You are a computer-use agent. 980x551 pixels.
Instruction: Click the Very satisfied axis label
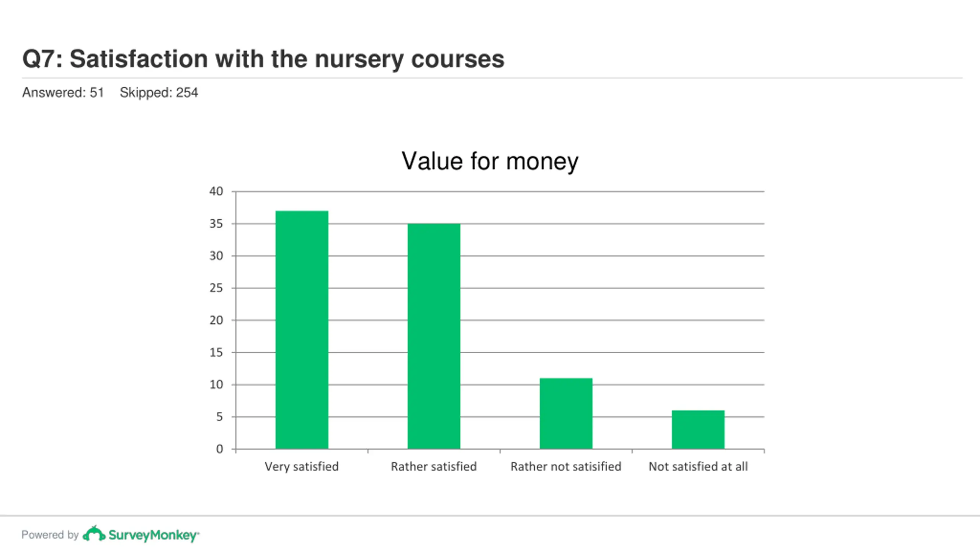point(302,467)
